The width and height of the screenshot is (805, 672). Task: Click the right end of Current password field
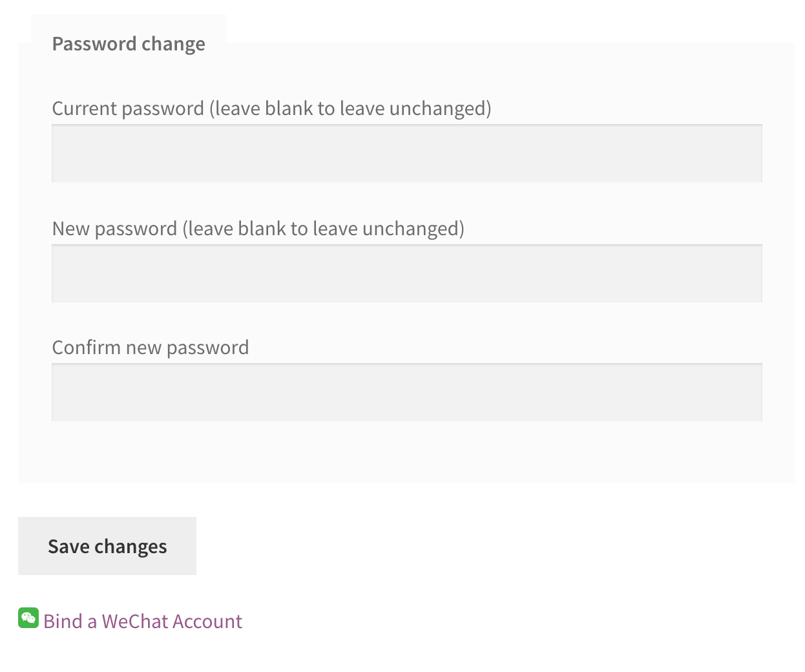click(743, 153)
